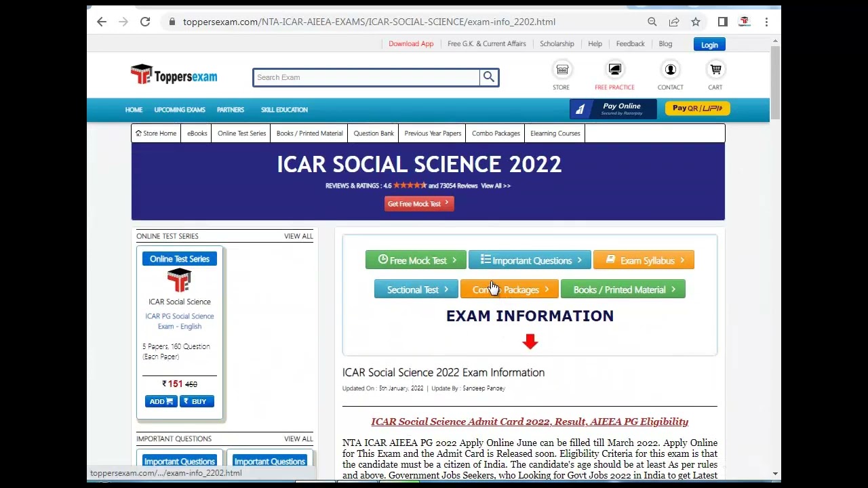Click the Login button
The height and width of the screenshot is (488, 868).
coord(709,45)
